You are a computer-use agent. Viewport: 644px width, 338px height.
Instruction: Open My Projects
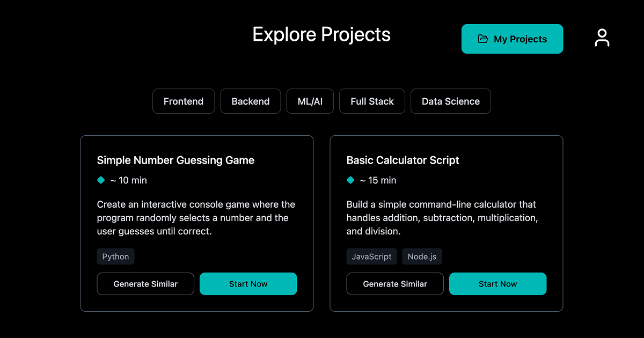[x=512, y=39]
